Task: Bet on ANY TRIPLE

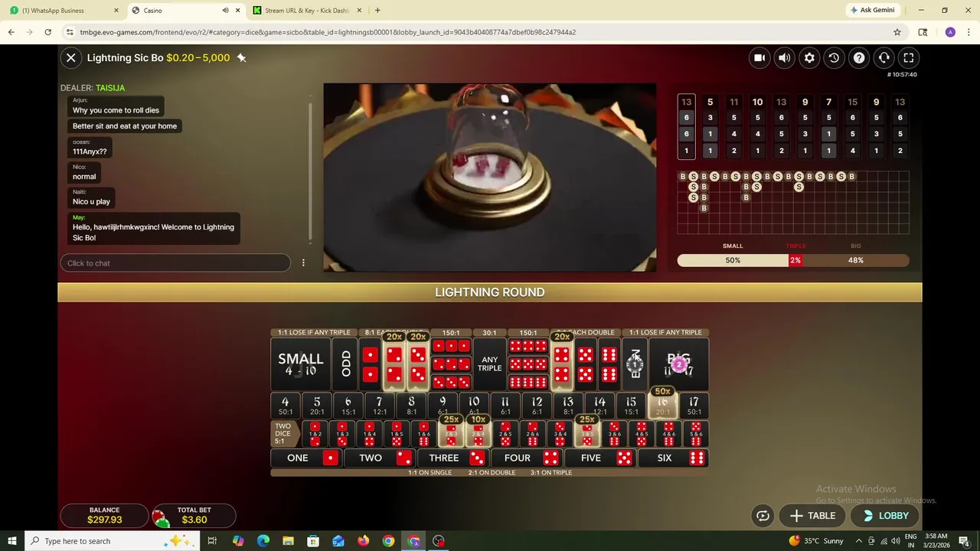Action: tap(490, 364)
